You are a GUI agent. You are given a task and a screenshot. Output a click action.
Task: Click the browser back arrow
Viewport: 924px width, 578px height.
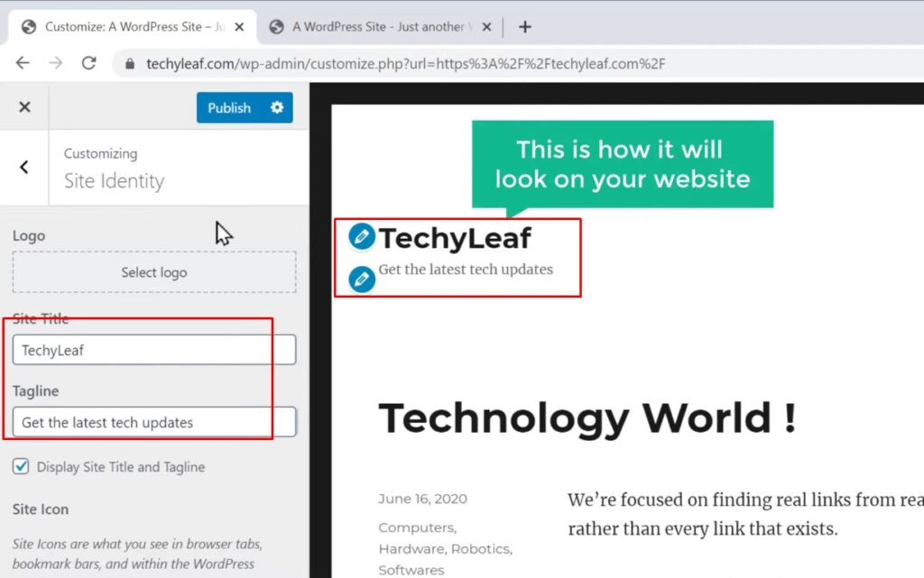23,63
